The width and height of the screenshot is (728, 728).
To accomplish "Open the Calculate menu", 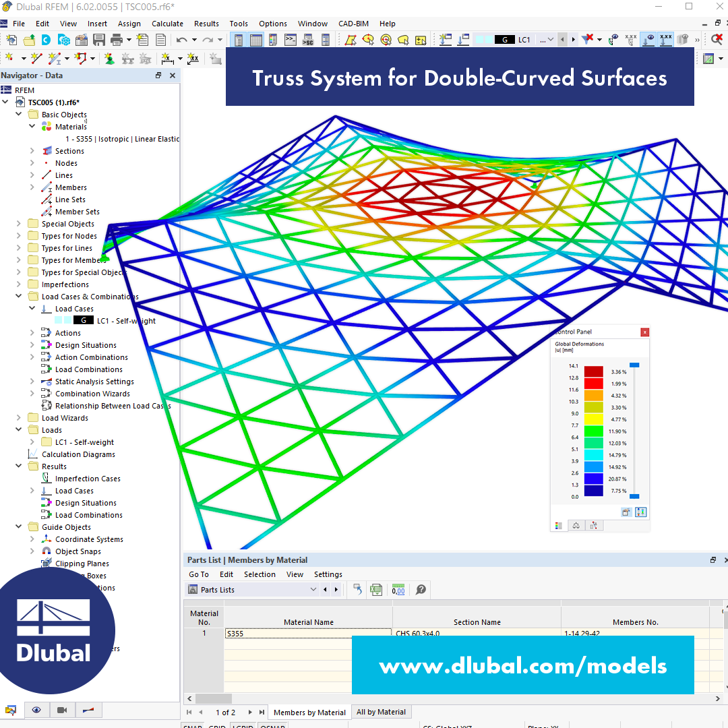I will [x=166, y=24].
